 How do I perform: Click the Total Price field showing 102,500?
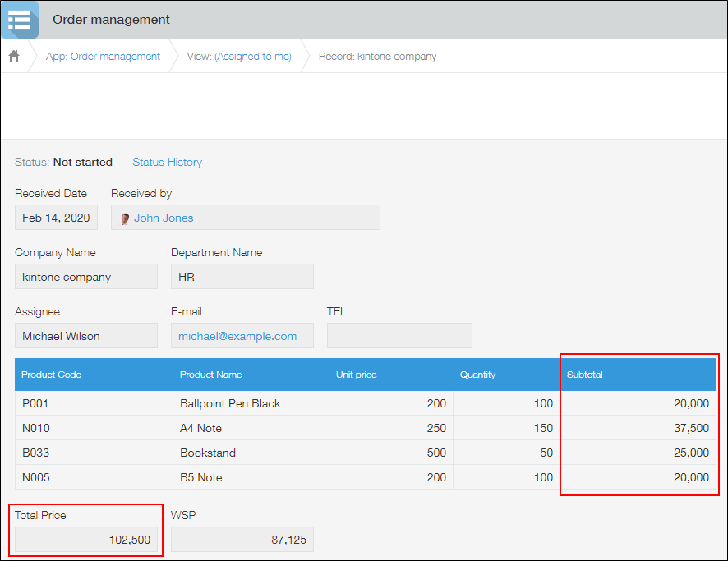tap(85, 540)
